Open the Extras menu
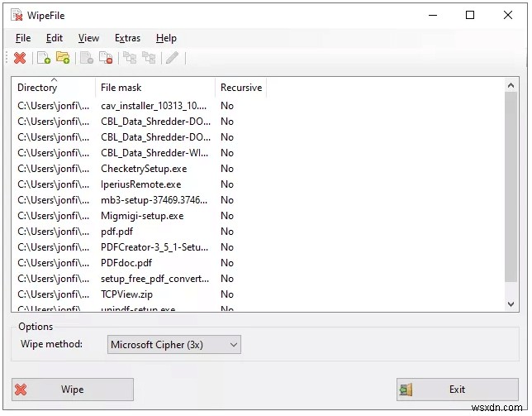The width and height of the screenshot is (532, 416). [127, 38]
